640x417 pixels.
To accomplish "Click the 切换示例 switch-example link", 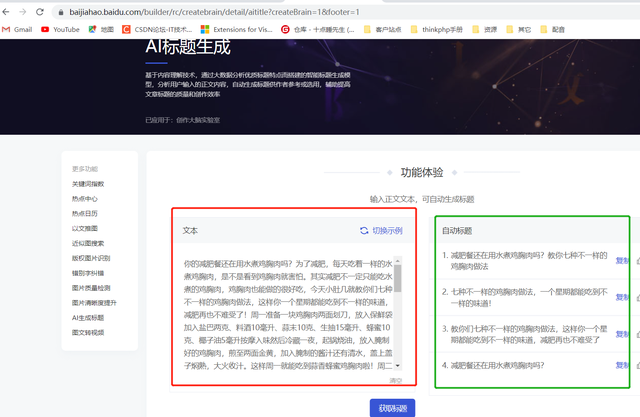I will coord(387,231).
